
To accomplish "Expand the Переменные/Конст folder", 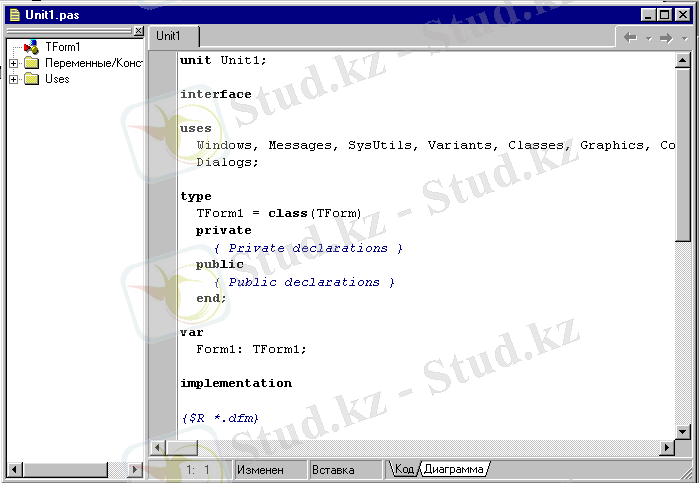I will [13, 63].
